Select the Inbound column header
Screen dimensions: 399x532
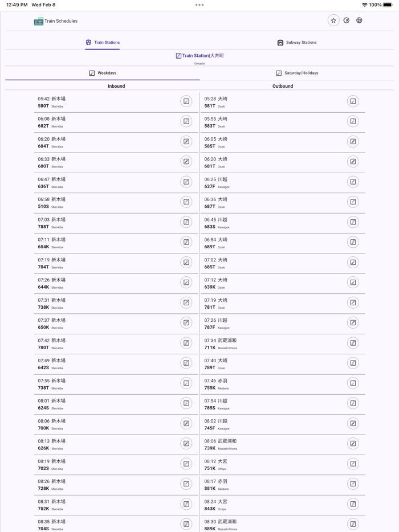(117, 86)
